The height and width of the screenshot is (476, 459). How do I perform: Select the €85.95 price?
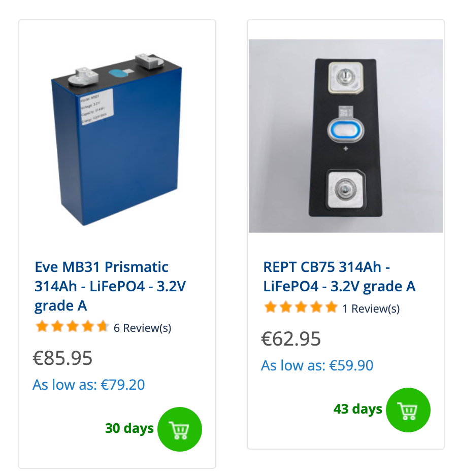pyautogui.click(x=62, y=358)
